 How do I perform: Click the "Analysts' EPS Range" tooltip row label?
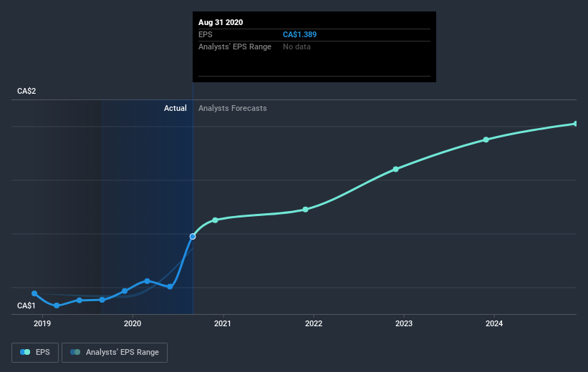click(235, 46)
